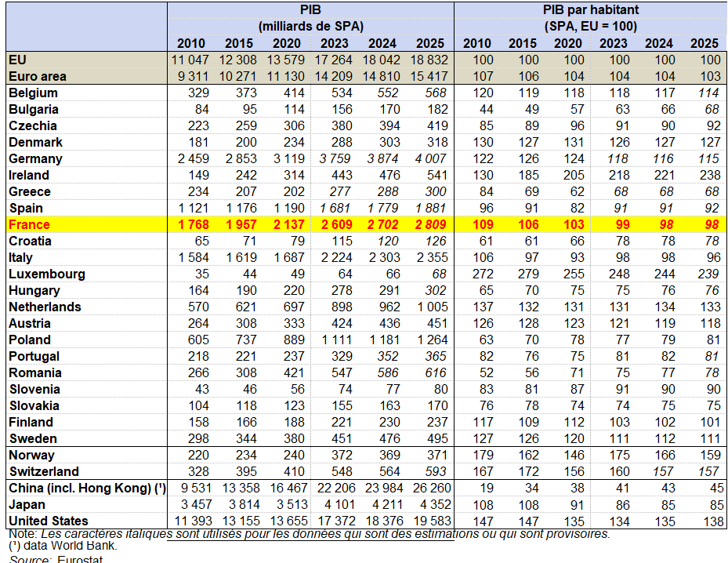
Task: Click the Switzerland row label
Action: [44, 472]
